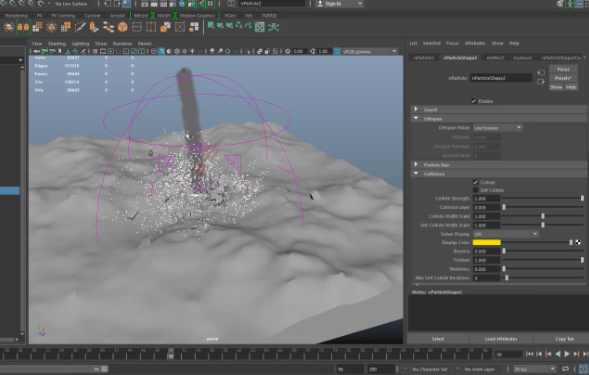Click the orange X-in-box shelf icon
Viewport: 589px width, 375px height.
tap(180, 27)
